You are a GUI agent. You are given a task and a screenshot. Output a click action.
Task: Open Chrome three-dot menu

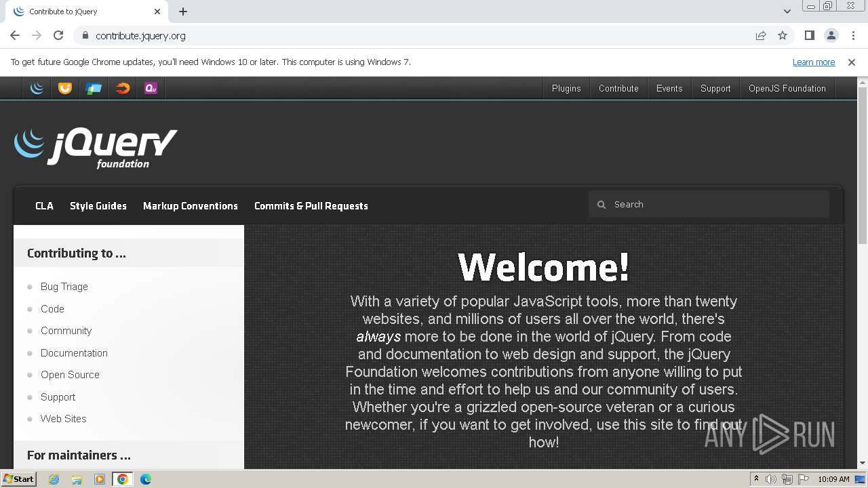coord(853,36)
